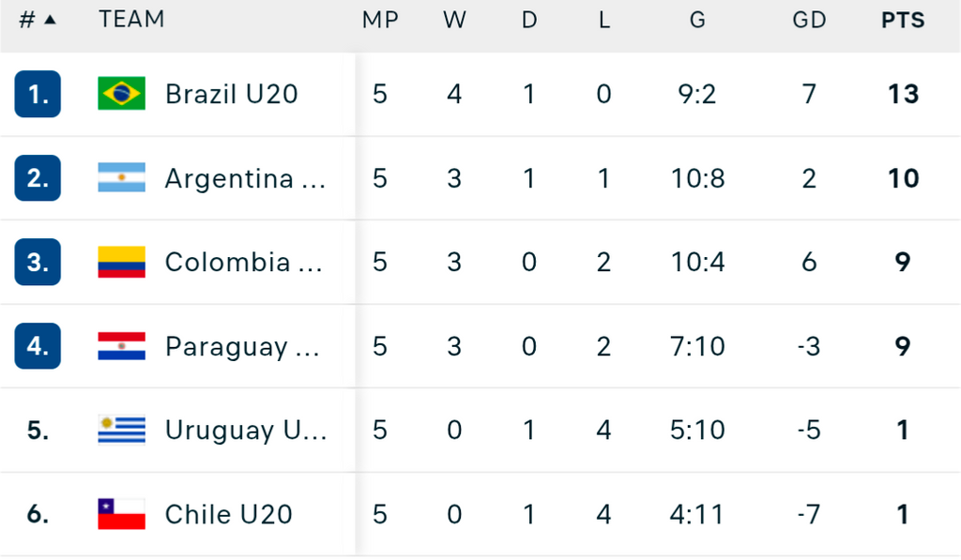Select the Colombia team name
Screen dimensions: 961x560
pos(242,262)
